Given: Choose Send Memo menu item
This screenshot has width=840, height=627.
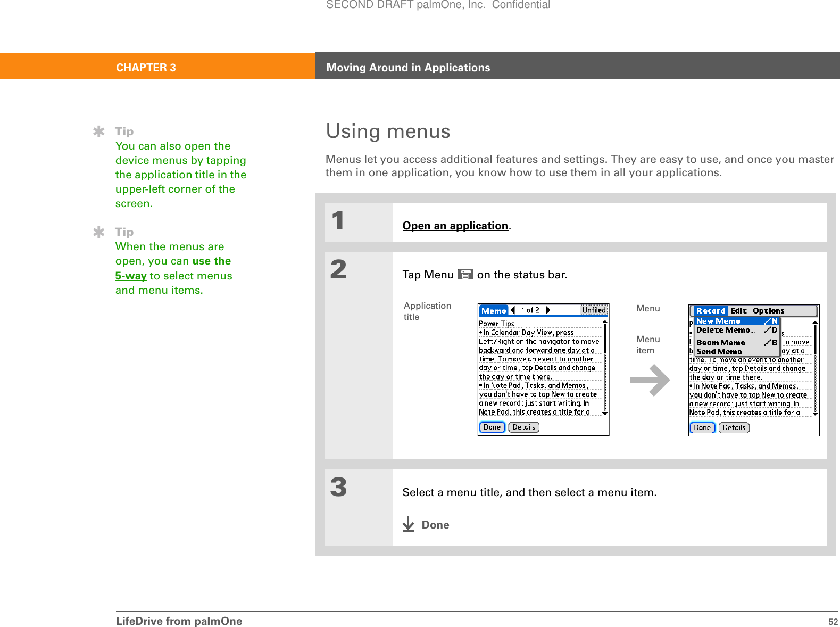Looking at the screenshot, I should click(737, 352).
